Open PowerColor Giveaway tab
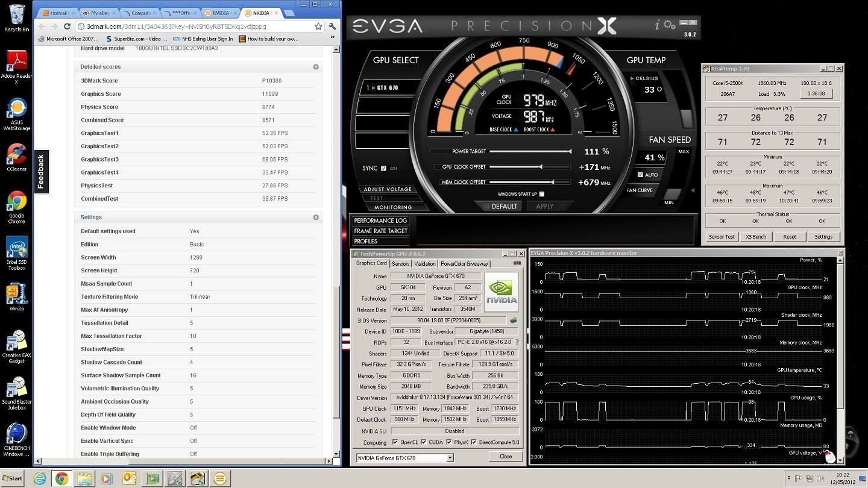This screenshot has height=488, width=868. [x=465, y=264]
